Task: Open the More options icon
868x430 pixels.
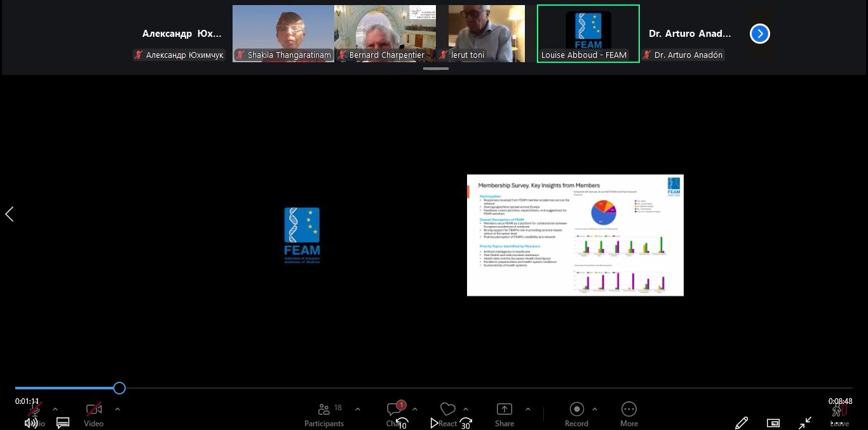Action: pyautogui.click(x=628, y=410)
